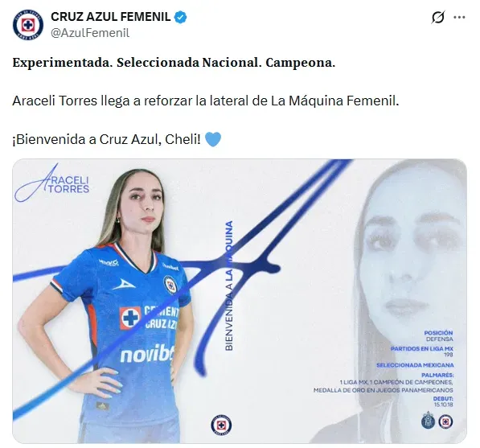
Task: Open the three-dot more options menu
Action: (459, 18)
